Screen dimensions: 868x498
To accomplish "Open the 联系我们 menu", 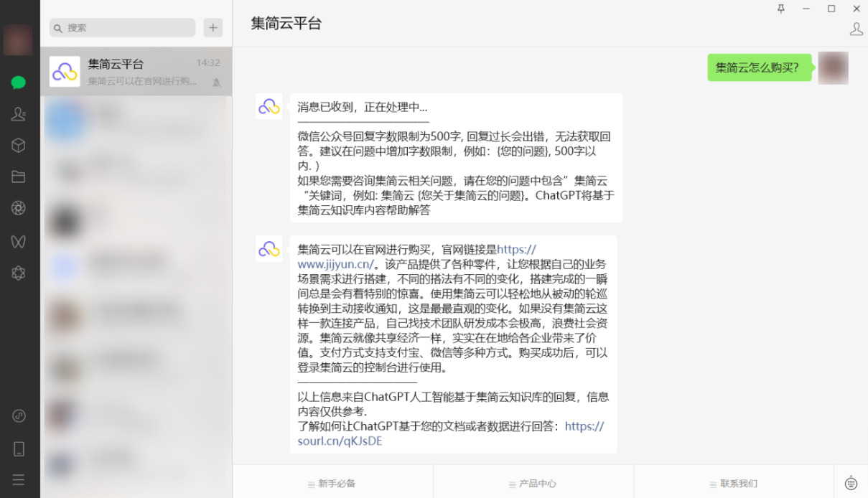I will (734, 484).
